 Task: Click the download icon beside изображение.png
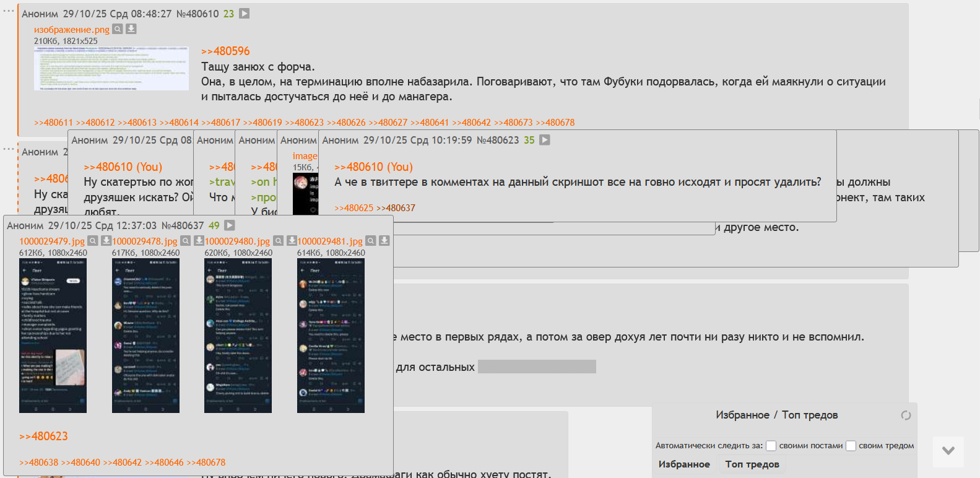(131, 29)
